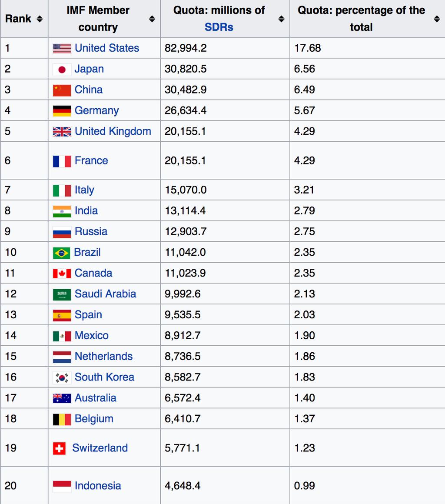The width and height of the screenshot is (445, 504).
Task: Select the 8,582.7 quota cell
Action: [225, 377]
